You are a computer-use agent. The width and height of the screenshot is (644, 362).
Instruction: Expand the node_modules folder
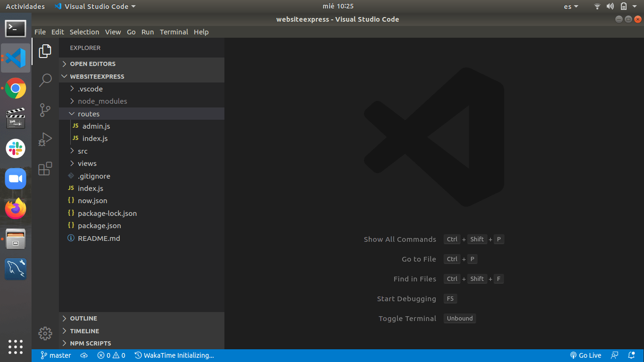[102, 101]
